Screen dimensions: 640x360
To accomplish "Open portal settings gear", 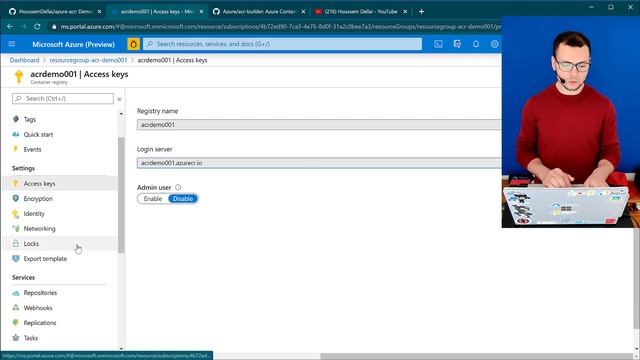I will pyautogui.click(x=494, y=44).
